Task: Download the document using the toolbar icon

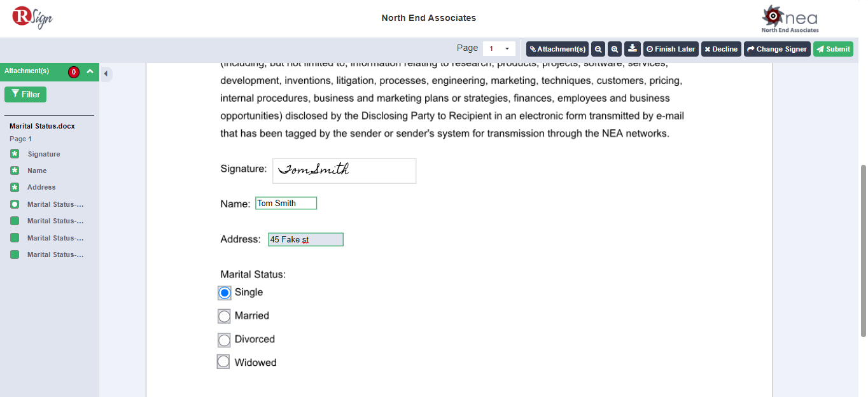Action: click(x=632, y=49)
